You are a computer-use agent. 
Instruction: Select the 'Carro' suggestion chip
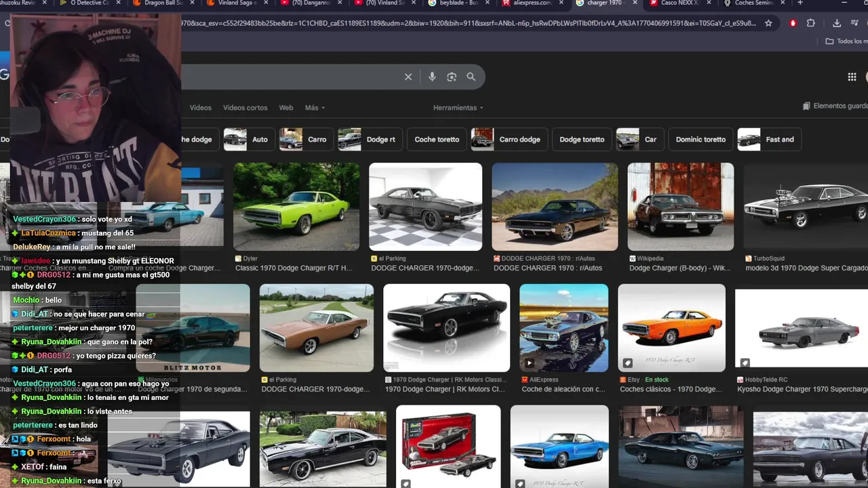coord(307,140)
